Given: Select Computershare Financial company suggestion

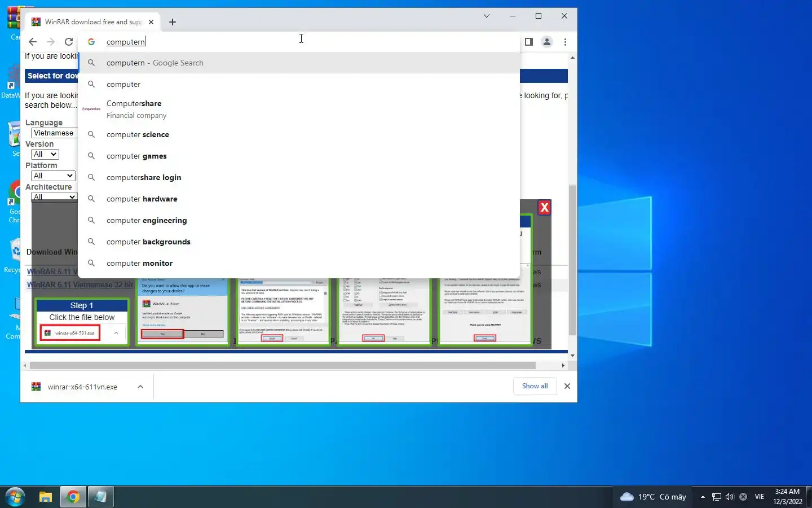Looking at the screenshot, I should click(299, 110).
